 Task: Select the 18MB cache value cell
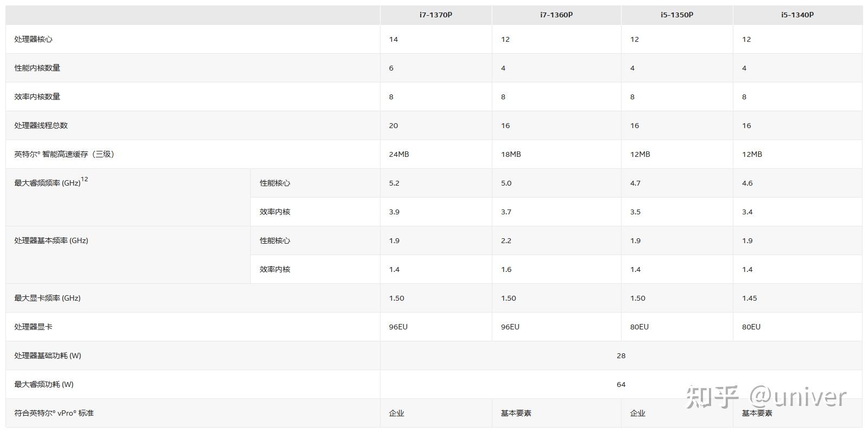coord(511,155)
